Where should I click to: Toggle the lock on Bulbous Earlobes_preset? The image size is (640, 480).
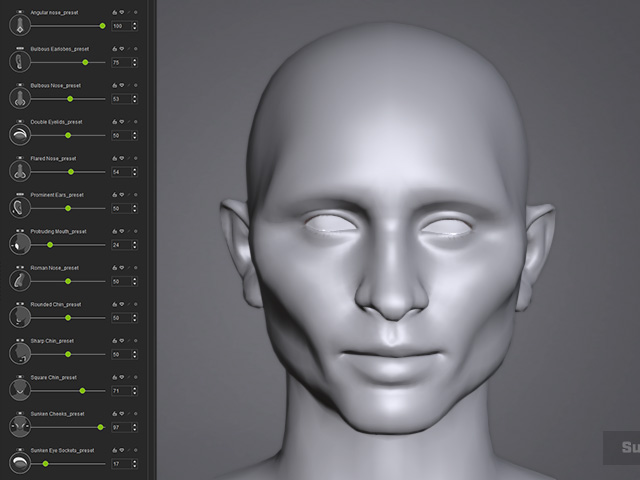pos(115,49)
